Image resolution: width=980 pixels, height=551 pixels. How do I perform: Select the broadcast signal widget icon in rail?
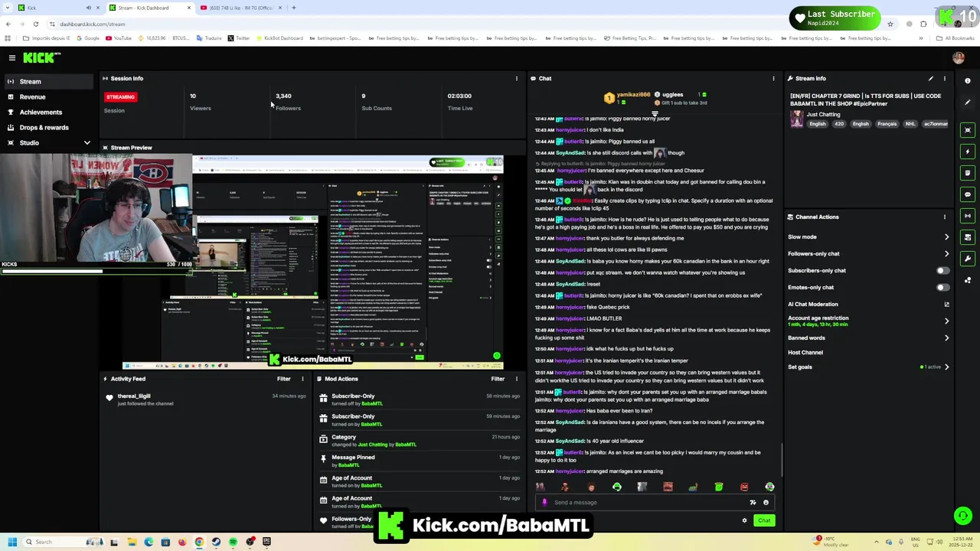(968, 216)
